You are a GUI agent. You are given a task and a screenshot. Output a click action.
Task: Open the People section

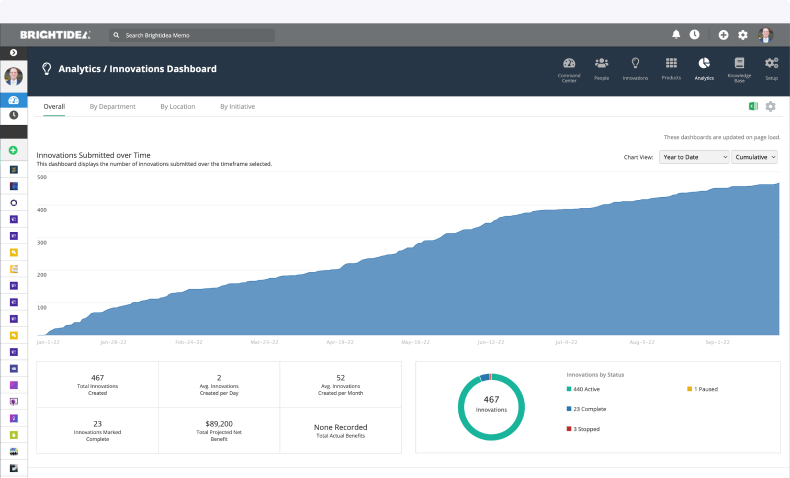coord(602,69)
